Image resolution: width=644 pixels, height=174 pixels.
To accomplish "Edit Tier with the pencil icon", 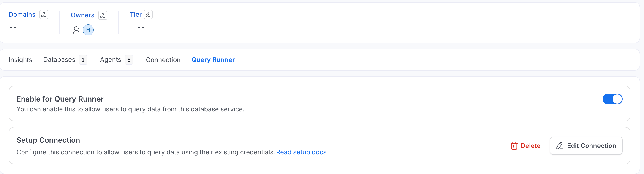I will pos(148,14).
